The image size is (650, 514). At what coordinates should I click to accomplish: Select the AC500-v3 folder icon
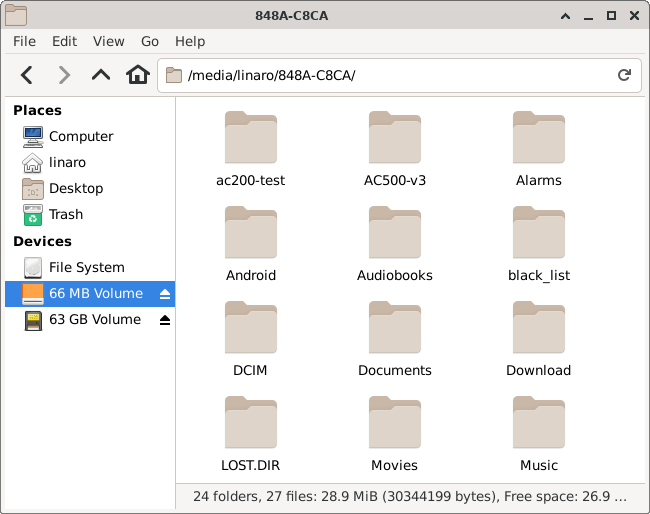[395, 137]
